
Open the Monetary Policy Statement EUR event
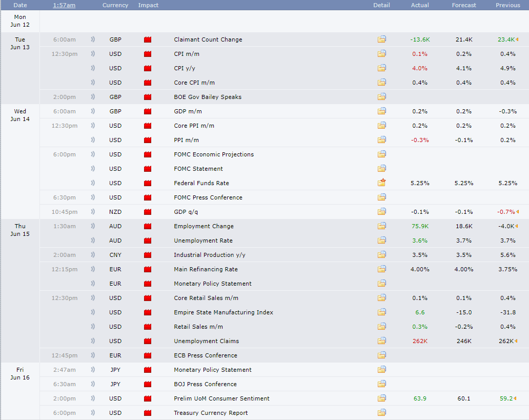click(x=213, y=284)
